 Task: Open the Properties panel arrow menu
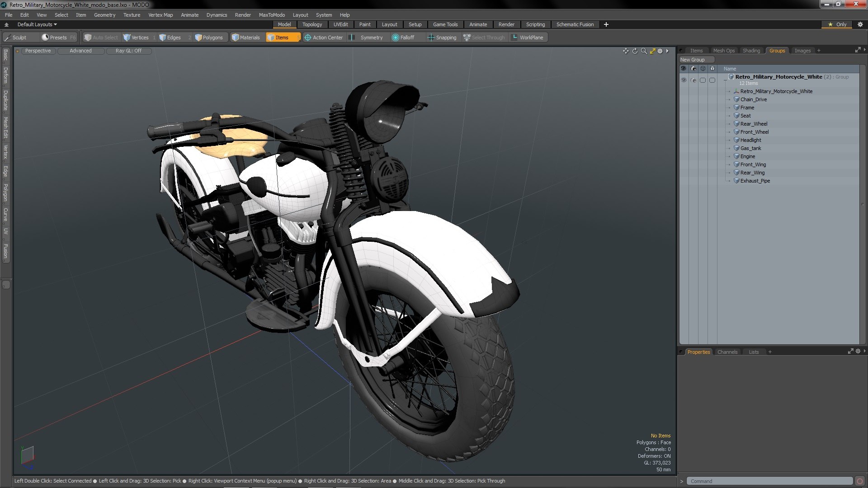tap(864, 351)
